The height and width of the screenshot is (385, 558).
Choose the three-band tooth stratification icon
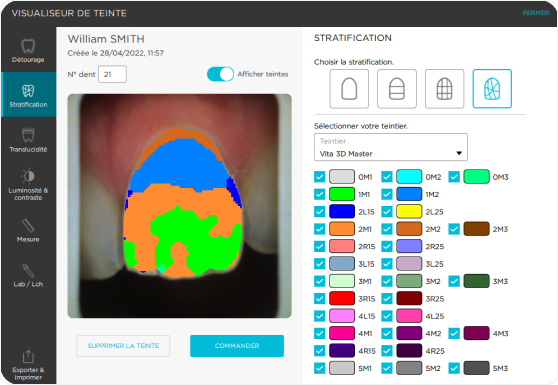(397, 89)
